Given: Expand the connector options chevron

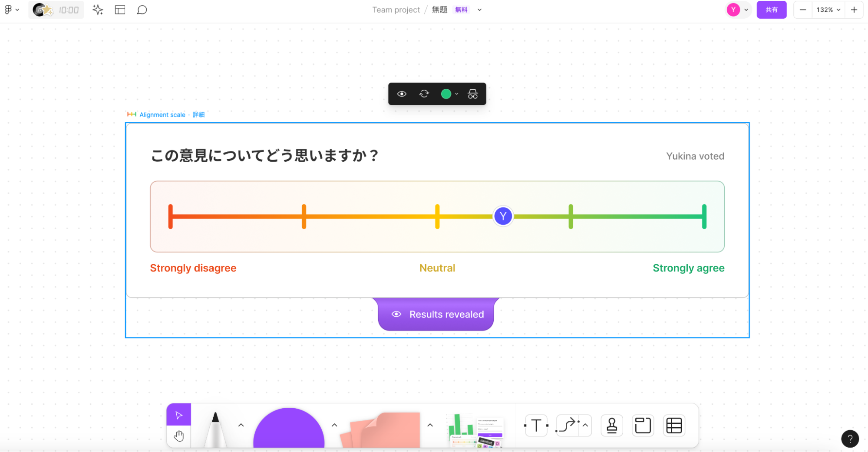Looking at the screenshot, I should 585,425.
